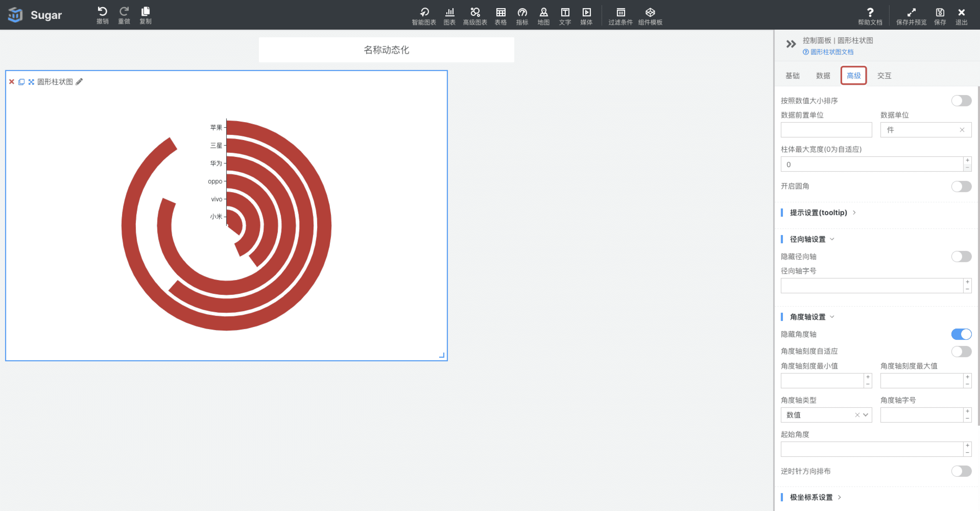Click in the 数据前置单位 input

pyautogui.click(x=826, y=130)
